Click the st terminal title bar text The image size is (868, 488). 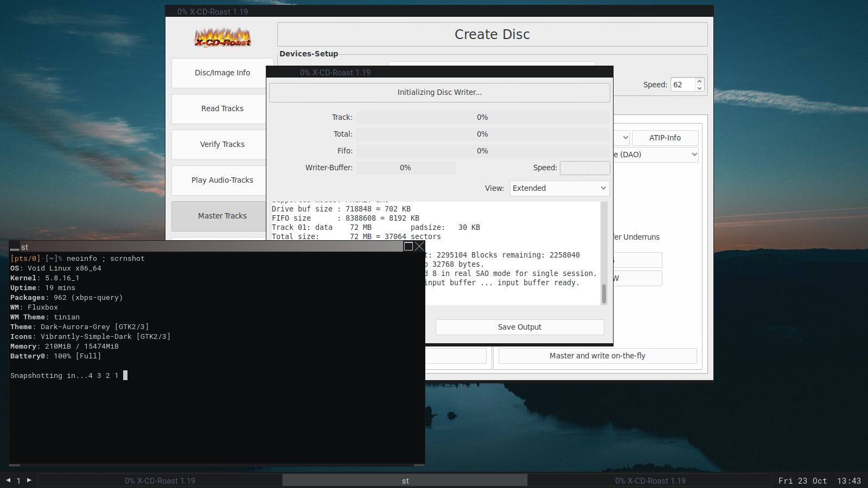[x=24, y=247]
